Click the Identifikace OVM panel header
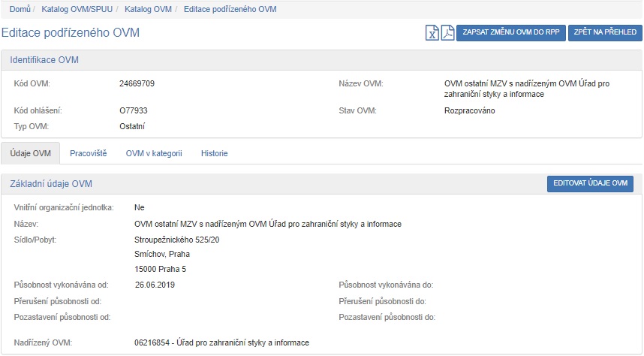Viewport: 644px width, 356px height. (x=44, y=60)
